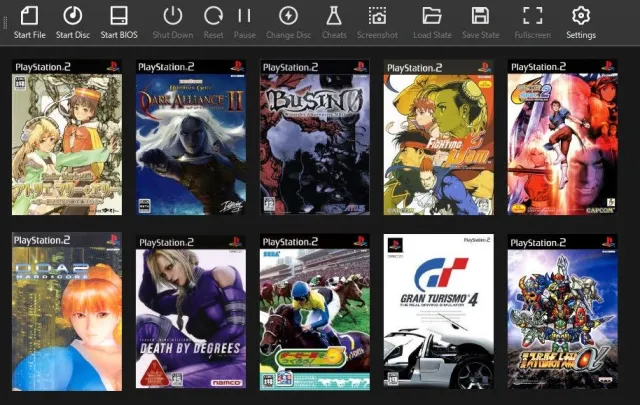The image size is (640, 405).
Task: Click the toolbar drag handle grip
Action: pyautogui.click(x=5, y=22)
